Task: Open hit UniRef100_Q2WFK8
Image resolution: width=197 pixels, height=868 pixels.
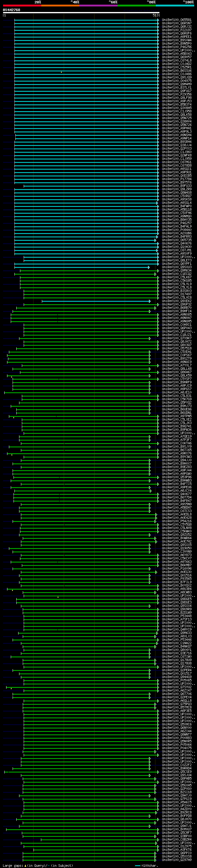Action: [177, 155]
